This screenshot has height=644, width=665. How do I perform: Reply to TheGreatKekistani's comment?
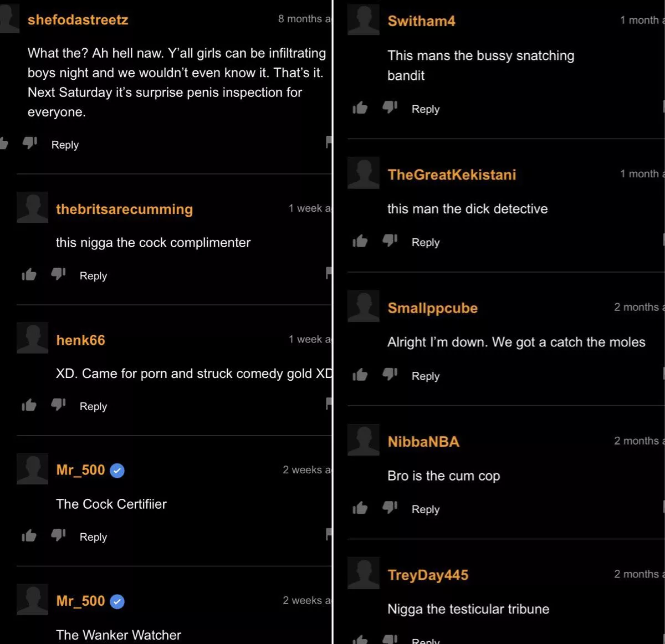point(425,242)
